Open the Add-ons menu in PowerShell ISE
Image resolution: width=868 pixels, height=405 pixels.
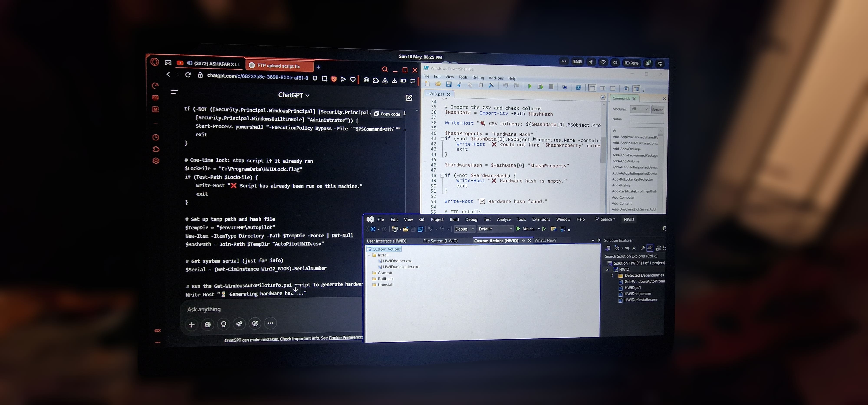tap(496, 78)
